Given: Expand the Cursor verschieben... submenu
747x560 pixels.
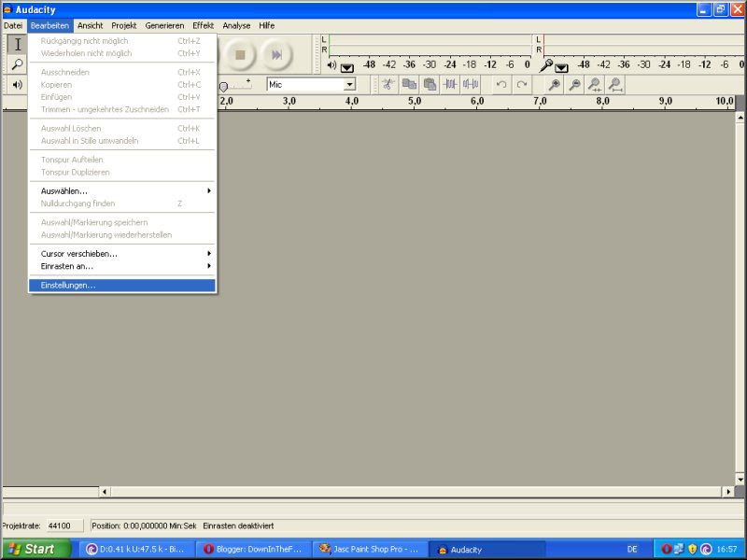Looking at the screenshot, I should 122,254.
